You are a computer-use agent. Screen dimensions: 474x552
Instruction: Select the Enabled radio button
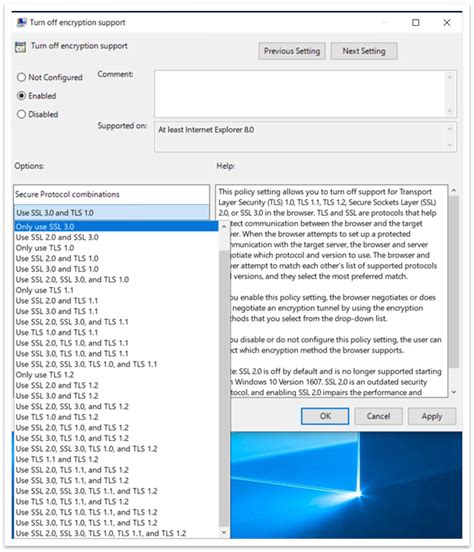coord(21,96)
